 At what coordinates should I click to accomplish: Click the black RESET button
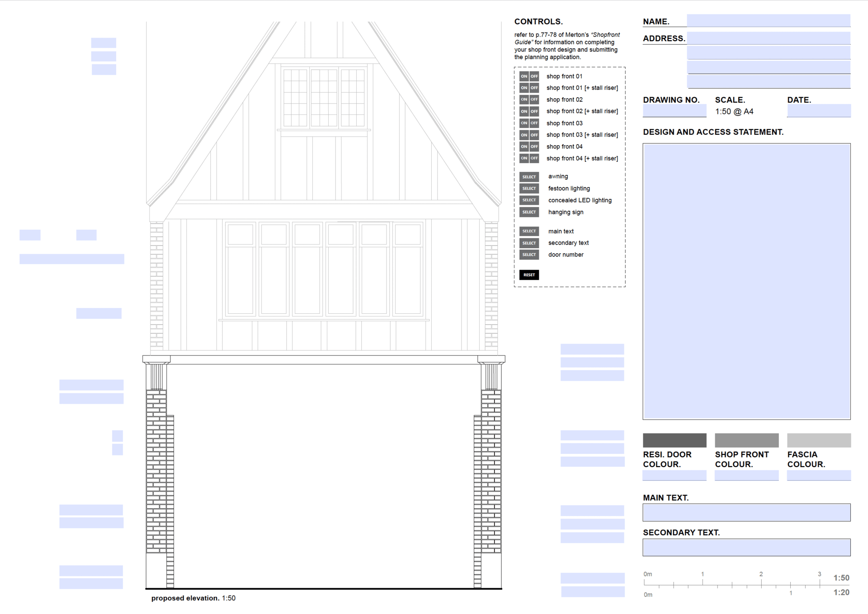pyautogui.click(x=529, y=275)
